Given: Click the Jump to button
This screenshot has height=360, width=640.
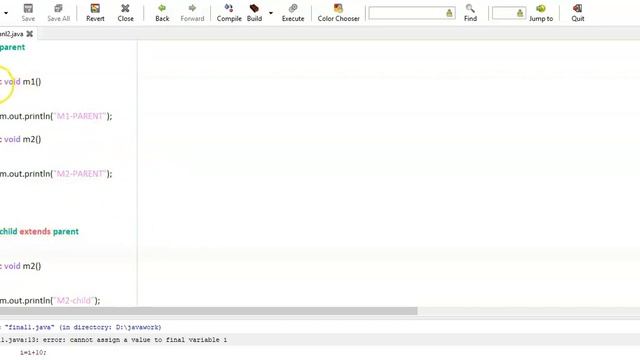Looking at the screenshot, I should [541, 13].
